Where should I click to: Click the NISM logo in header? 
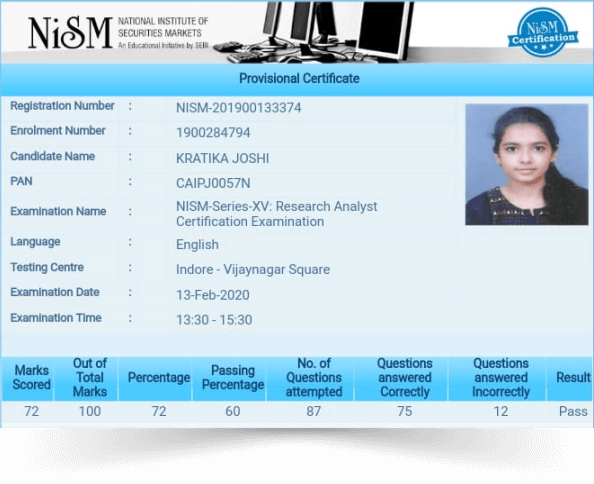(70, 33)
